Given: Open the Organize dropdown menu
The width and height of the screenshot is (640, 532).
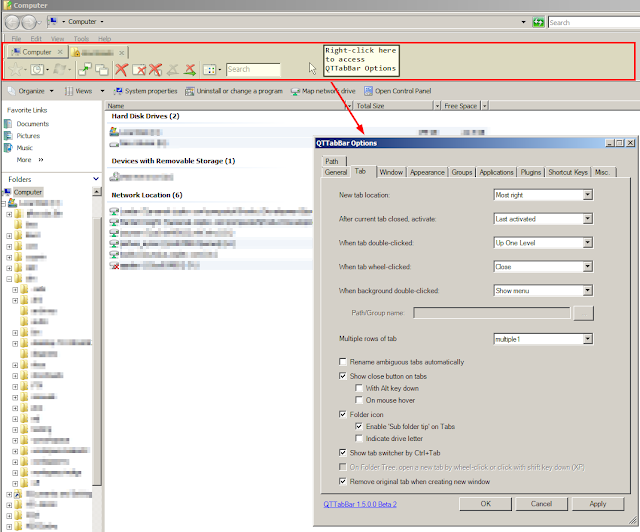Looking at the screenshot, I should click(x=31, y=91).
